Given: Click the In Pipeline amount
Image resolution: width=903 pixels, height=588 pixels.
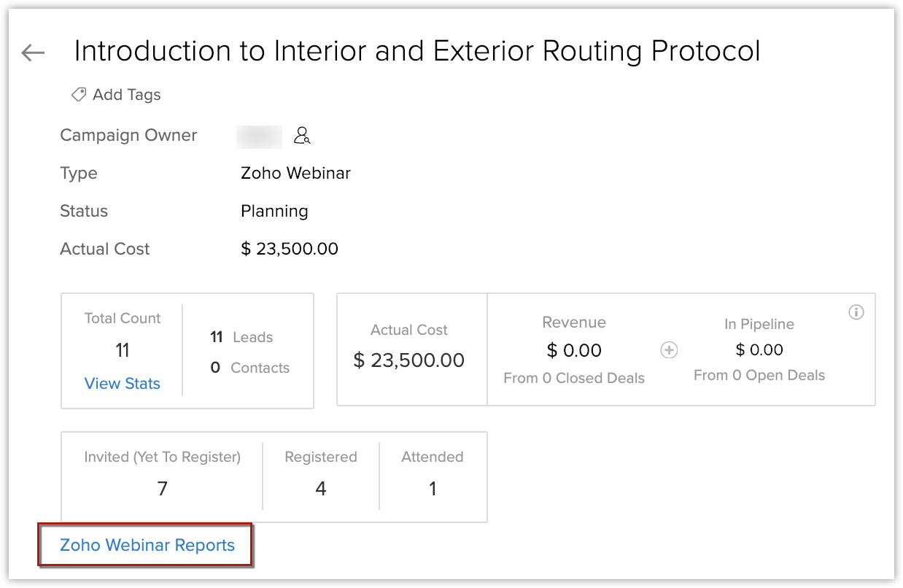Looking at the screenshot, I should 759,350.
